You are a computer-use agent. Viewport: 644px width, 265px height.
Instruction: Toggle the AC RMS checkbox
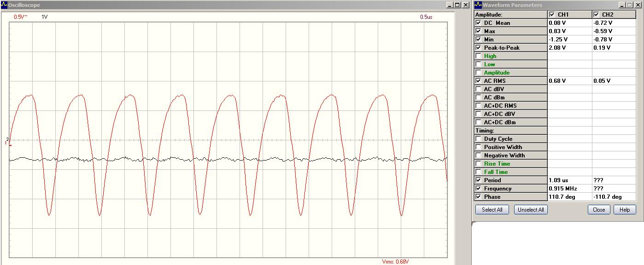478,81
